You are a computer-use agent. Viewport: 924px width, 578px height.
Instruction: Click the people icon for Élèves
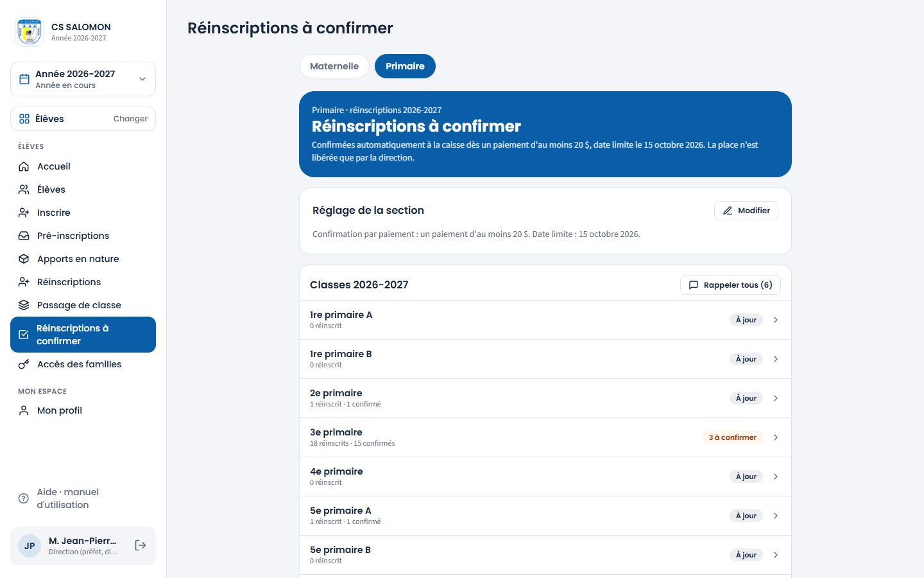24,189
